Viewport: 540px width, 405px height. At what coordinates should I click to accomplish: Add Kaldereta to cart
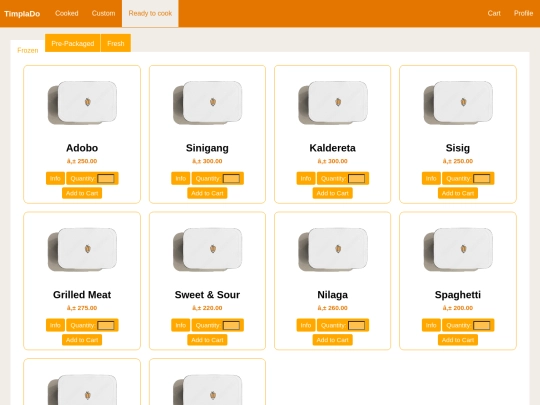[333, 193]
